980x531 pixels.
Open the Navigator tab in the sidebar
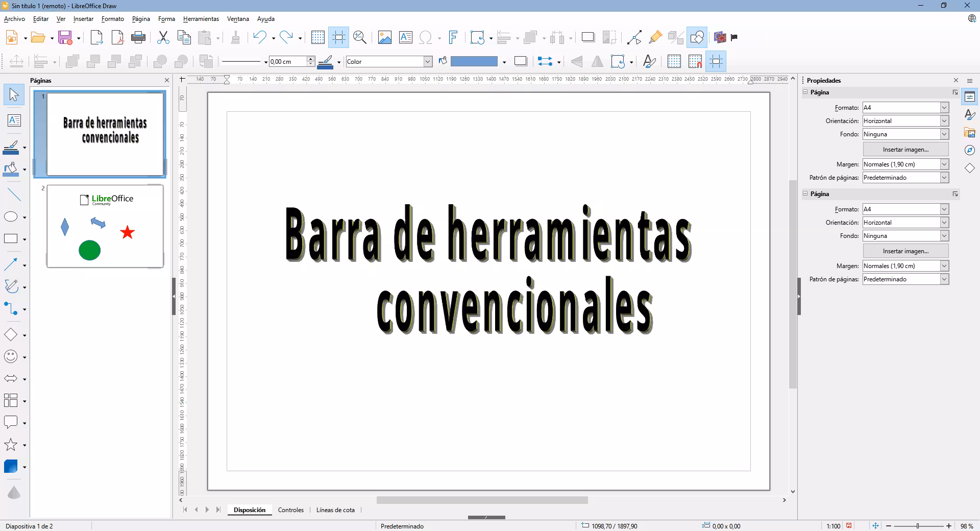(x=970, y=150)
